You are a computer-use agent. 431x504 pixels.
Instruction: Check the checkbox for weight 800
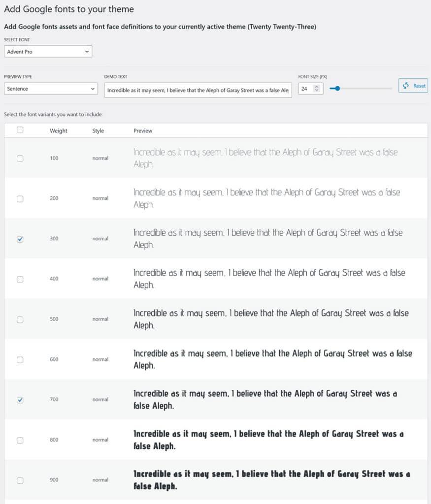point(20,440)
